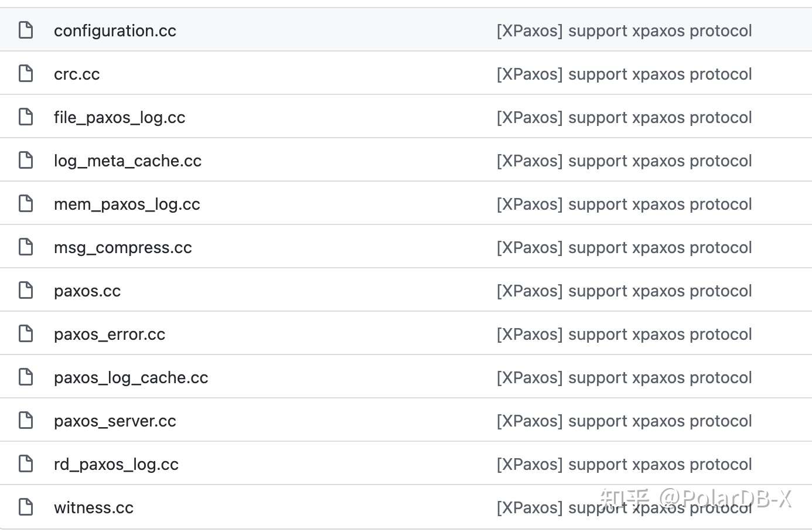
Task: Open the crc.cc file
Action: (x=77, y=74)
